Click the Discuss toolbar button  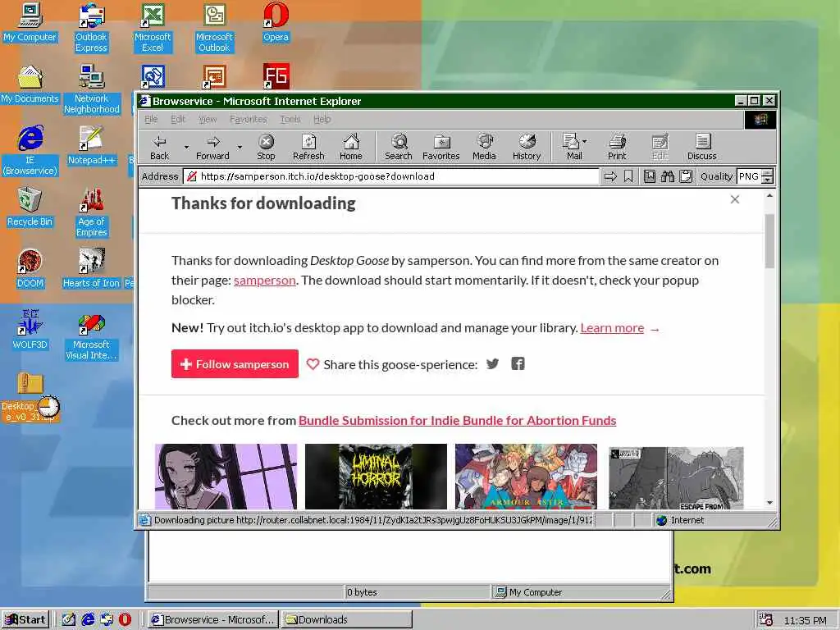702,148
